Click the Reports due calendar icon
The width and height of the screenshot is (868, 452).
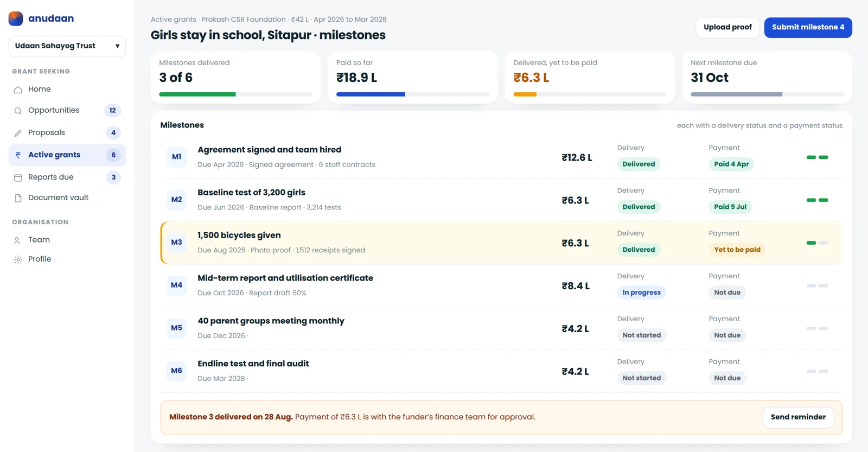[x=18, y=177]
